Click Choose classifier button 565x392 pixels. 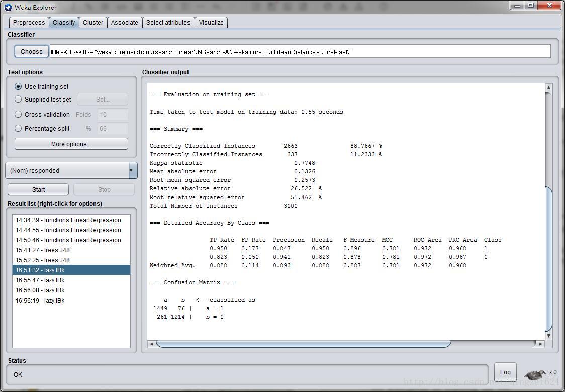click(x=31, y=52)
